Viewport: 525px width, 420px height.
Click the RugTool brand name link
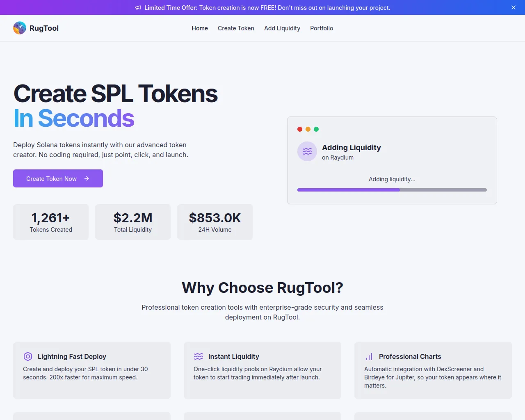pos(44,28)
